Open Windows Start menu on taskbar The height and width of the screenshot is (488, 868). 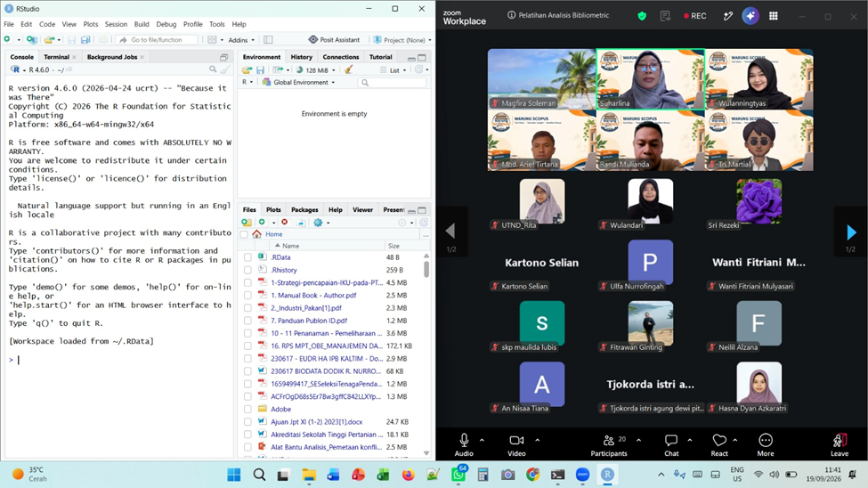[234, 475]
